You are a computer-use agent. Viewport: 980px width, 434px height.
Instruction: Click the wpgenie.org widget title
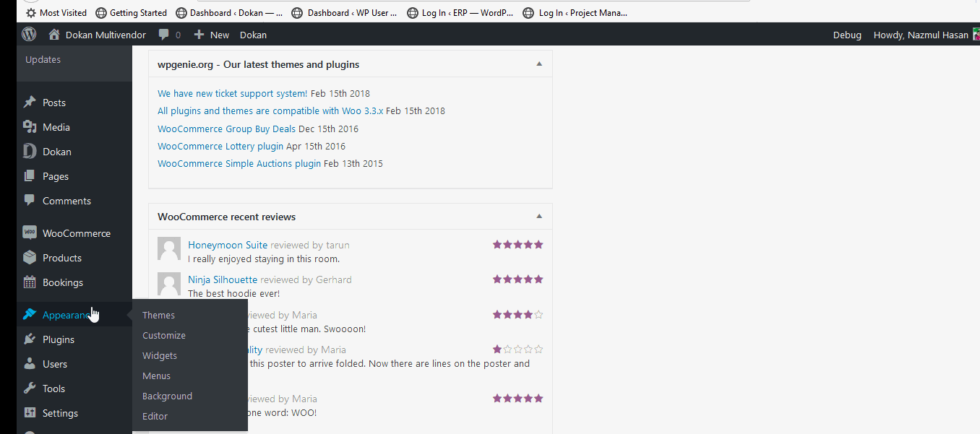tap(259, 64)
